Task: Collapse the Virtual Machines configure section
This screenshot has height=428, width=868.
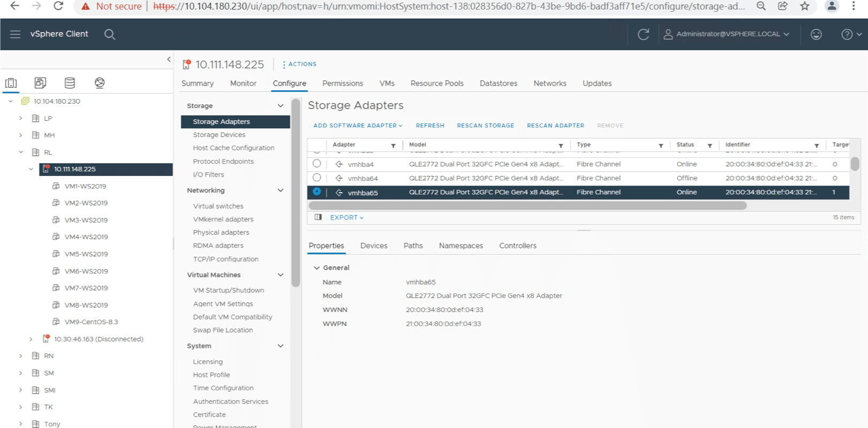Action: (280, 275)
